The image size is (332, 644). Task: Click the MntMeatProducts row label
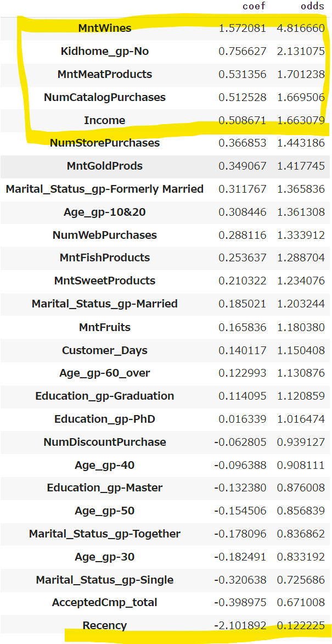coord(105,74)
